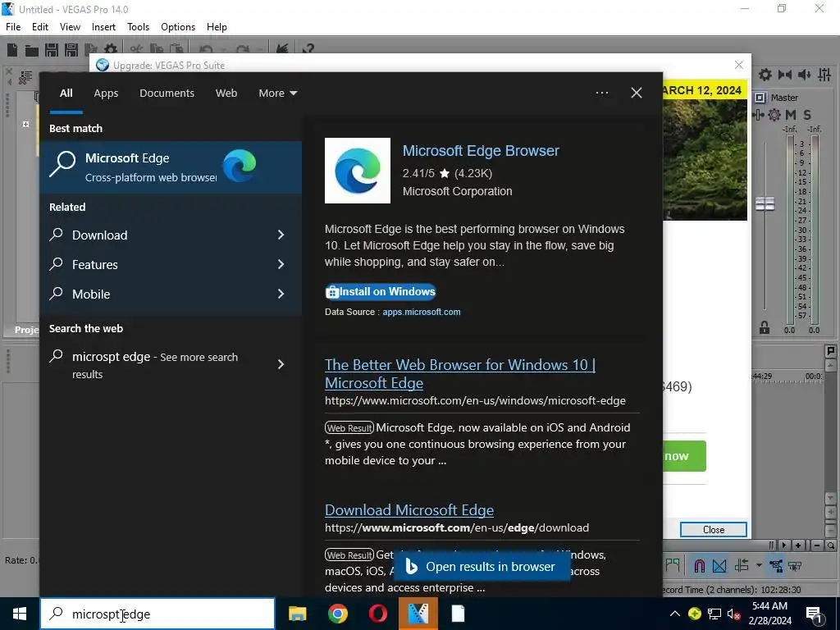The width and height of the screenshot is (840, 630).
Task: Open Auto Ripple mode dropdown arrow
Action: 759,565
